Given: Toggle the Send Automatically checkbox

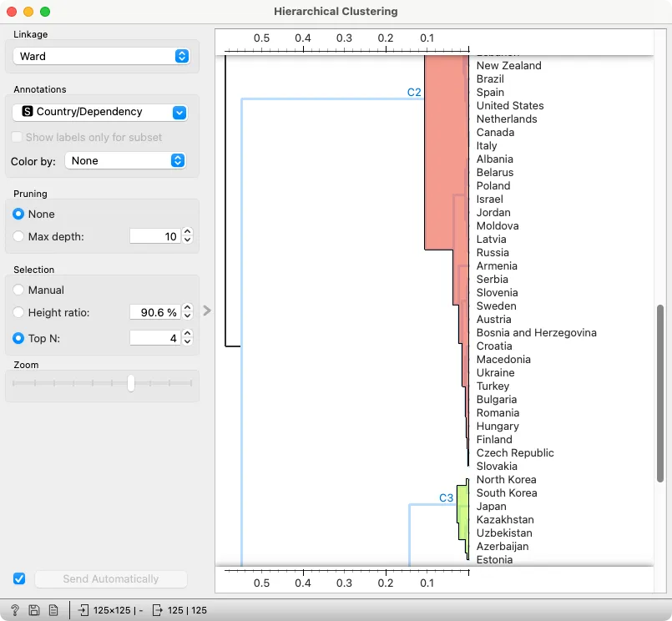Looking at the screenshot, I should point(19,578).
